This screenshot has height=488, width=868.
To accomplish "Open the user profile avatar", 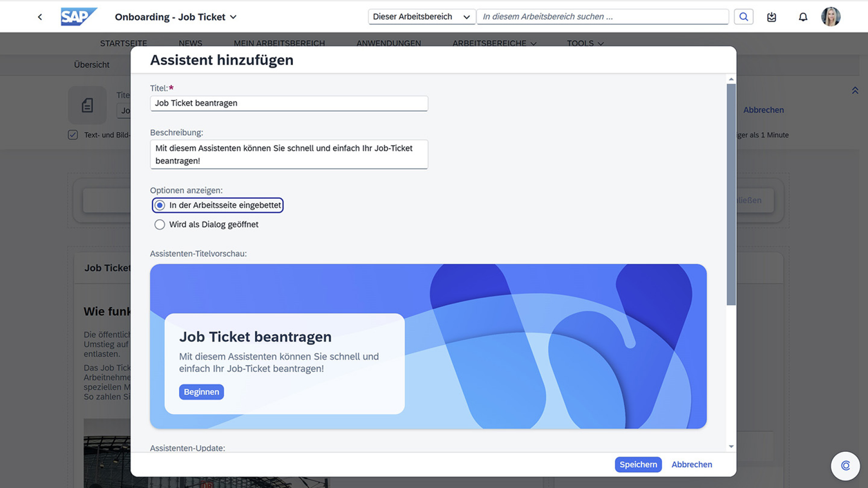I will 830,17.
